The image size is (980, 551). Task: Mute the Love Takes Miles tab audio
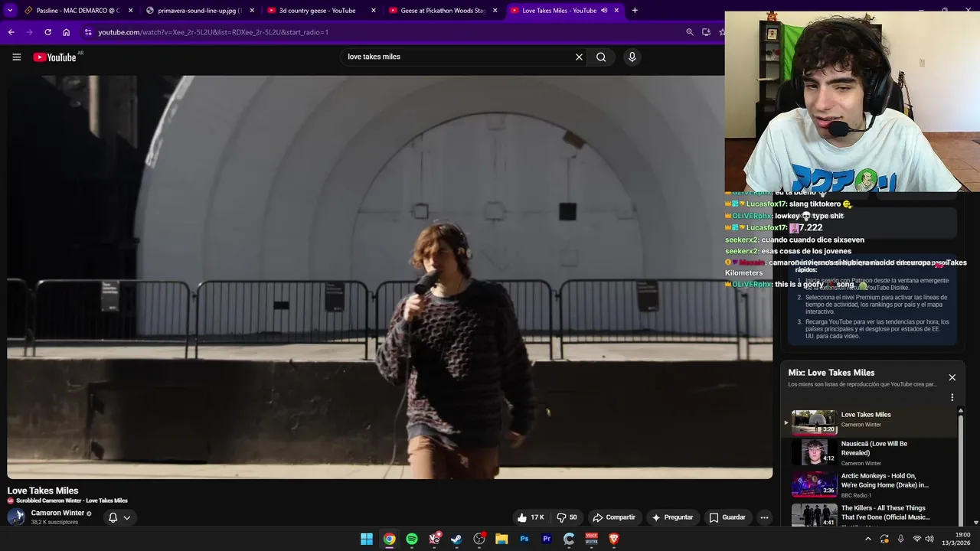pos(605,11)
